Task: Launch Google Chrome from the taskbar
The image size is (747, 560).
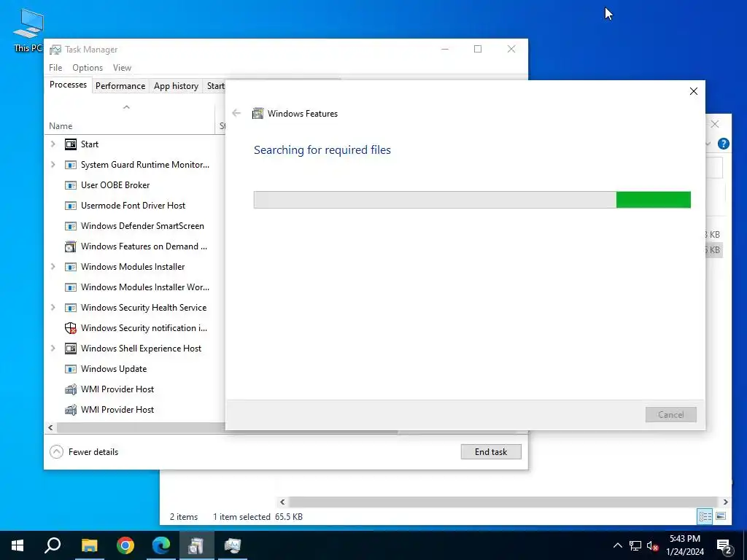Action: (x=125, y=545)
